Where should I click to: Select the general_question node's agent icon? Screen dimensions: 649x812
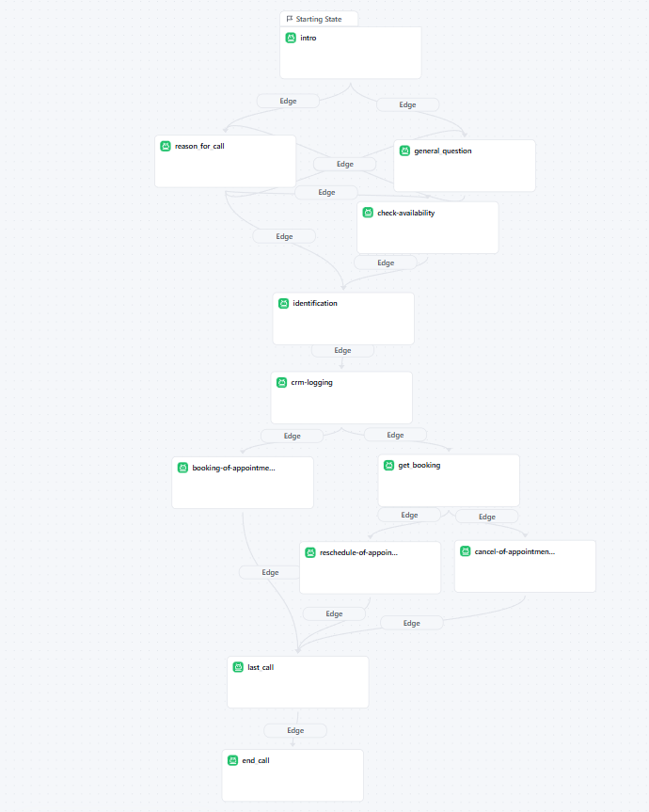(x=404, y=151)
